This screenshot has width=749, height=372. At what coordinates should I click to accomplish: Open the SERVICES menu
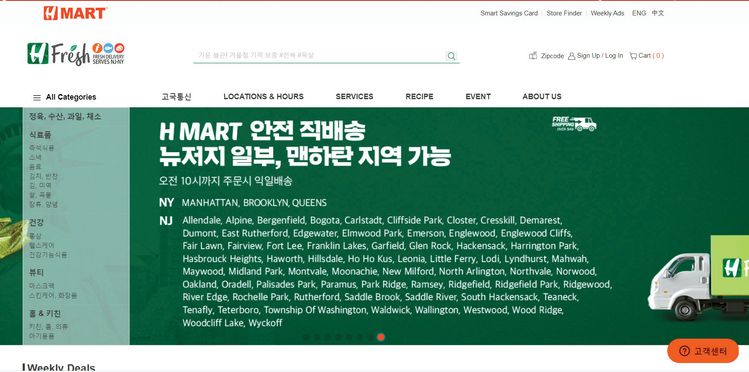coord(354,96)
